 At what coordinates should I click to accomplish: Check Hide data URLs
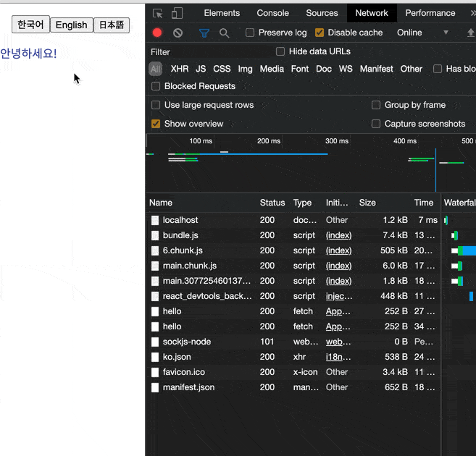pyautogui.click(x=280, y=51)
